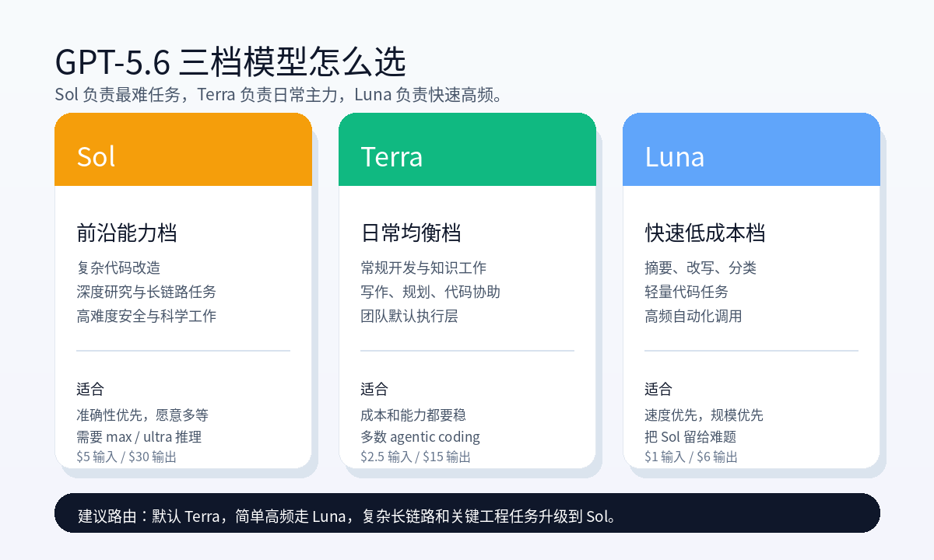Click the Terra pricing $2.5 输入 / $15 输出
This screenshot has width=934, height=560.
click(416, 457)
